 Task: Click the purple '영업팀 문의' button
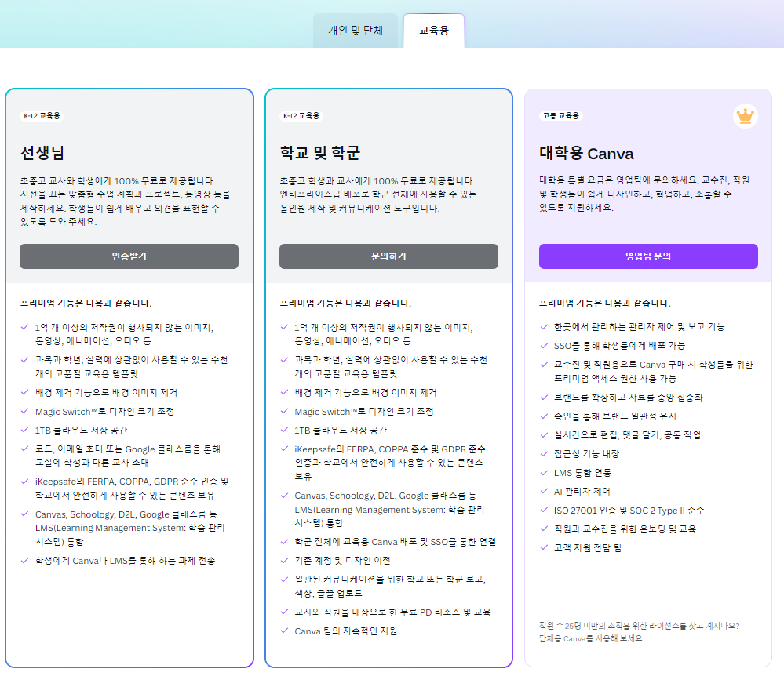tap(648, 256)
